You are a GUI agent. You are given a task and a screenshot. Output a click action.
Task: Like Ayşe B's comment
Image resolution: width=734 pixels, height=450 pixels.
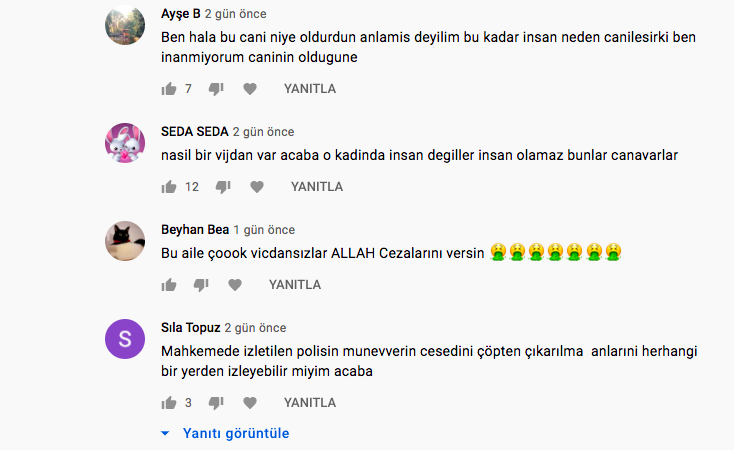169,89
